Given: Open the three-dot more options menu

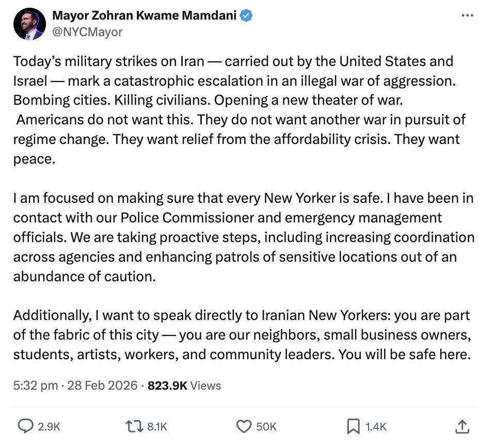Looking at the screenshot, I should coord(467,16).
